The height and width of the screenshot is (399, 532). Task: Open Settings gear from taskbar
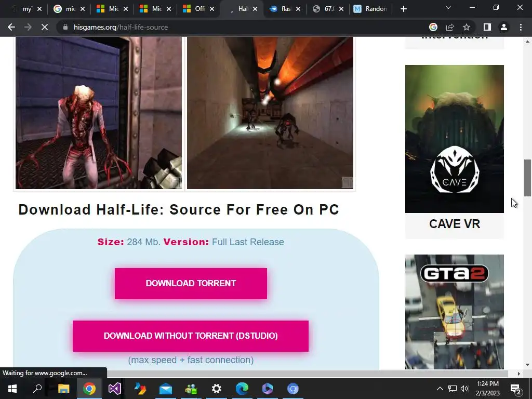pos(217,389)
